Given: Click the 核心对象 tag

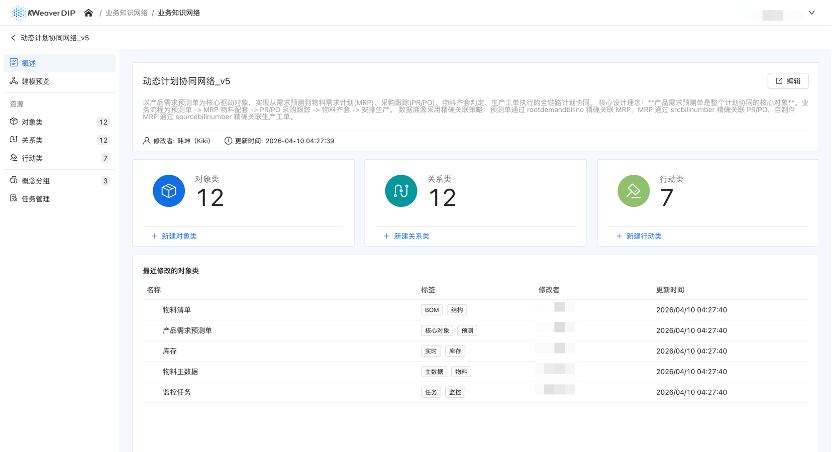Looking at the screenshot, I should click(x=437, y=331).
